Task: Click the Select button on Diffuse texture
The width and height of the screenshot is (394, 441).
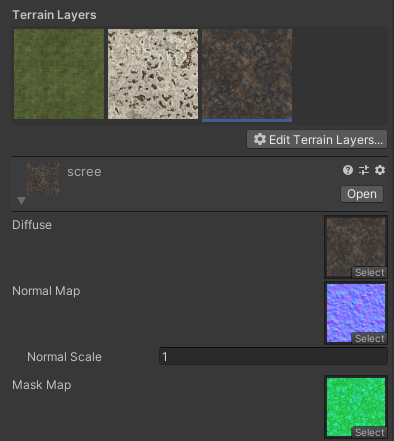Action: [369, 272]
